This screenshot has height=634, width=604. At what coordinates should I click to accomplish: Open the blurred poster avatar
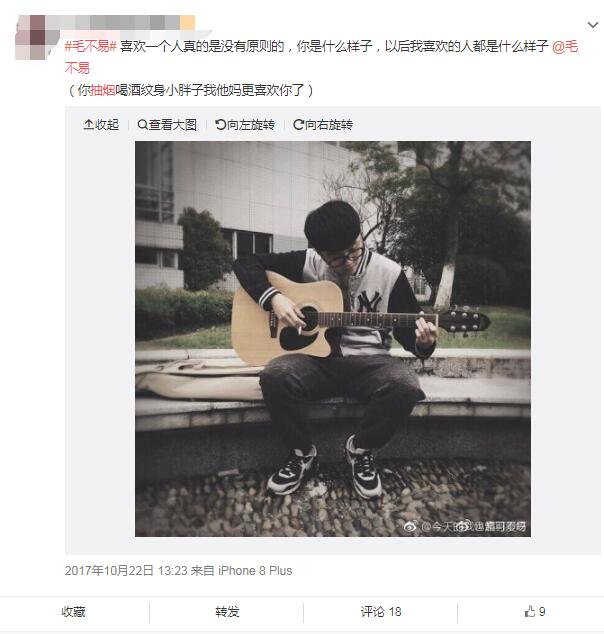pyautogui.click(x=36, y=37)
